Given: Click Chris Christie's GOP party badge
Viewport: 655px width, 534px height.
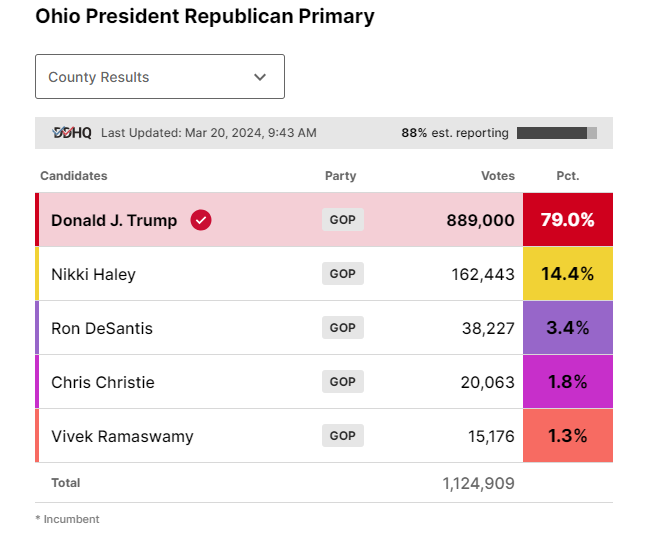Looking at the screenshot, I should tap(342, 382).
